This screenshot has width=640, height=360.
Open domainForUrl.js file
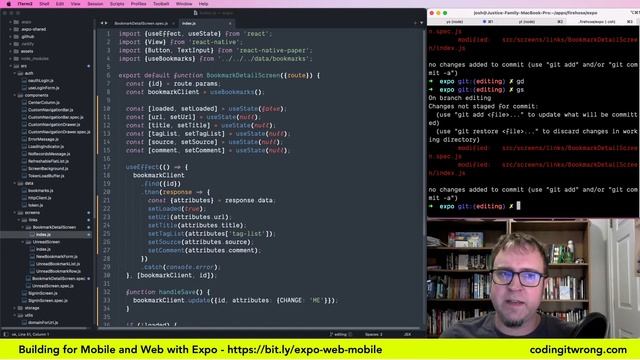[43, 323]
